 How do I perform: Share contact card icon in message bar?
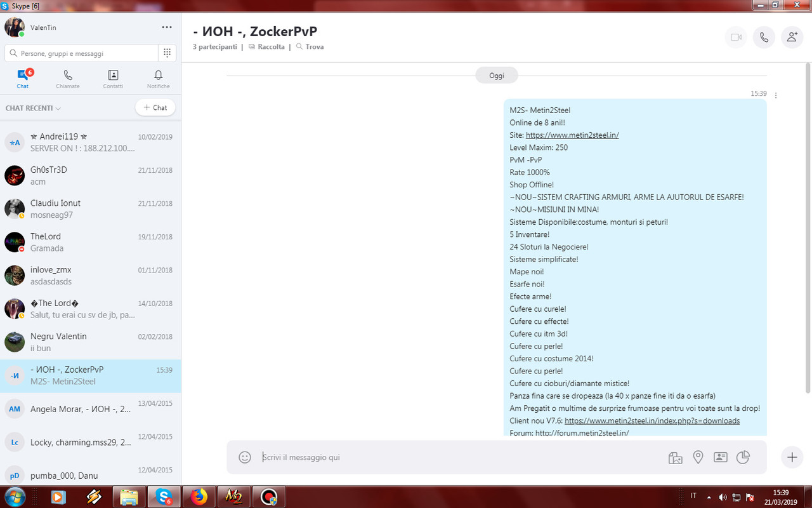coord(720,457)
